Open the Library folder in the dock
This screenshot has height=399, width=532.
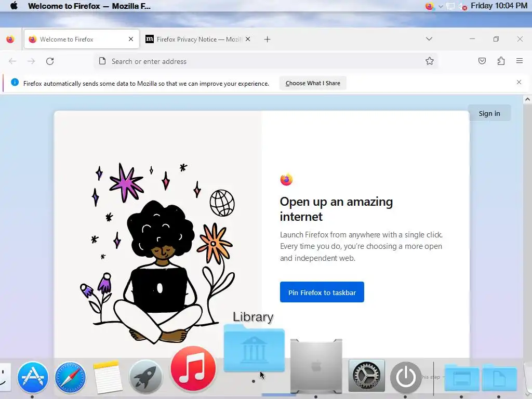[x=254, y=348]
